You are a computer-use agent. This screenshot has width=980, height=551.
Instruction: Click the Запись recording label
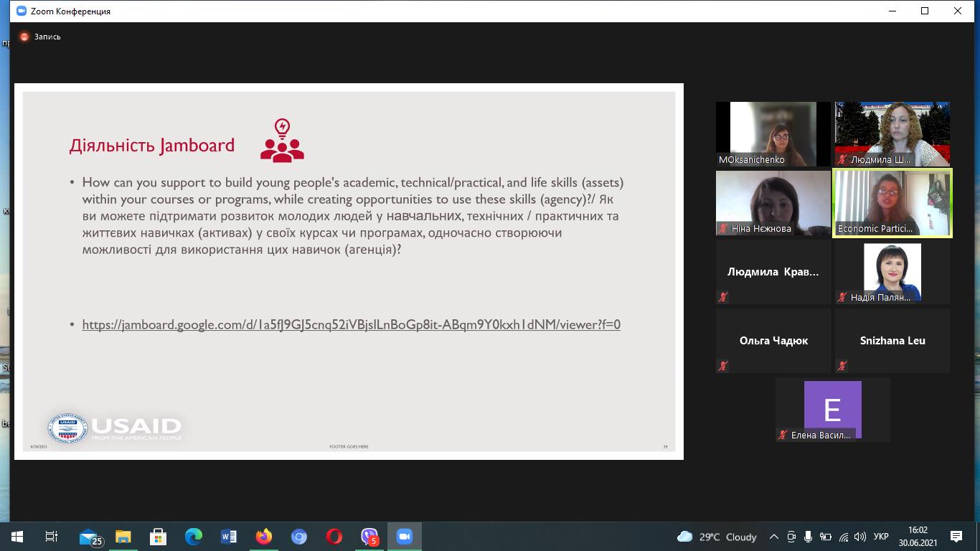coord(47,37)
